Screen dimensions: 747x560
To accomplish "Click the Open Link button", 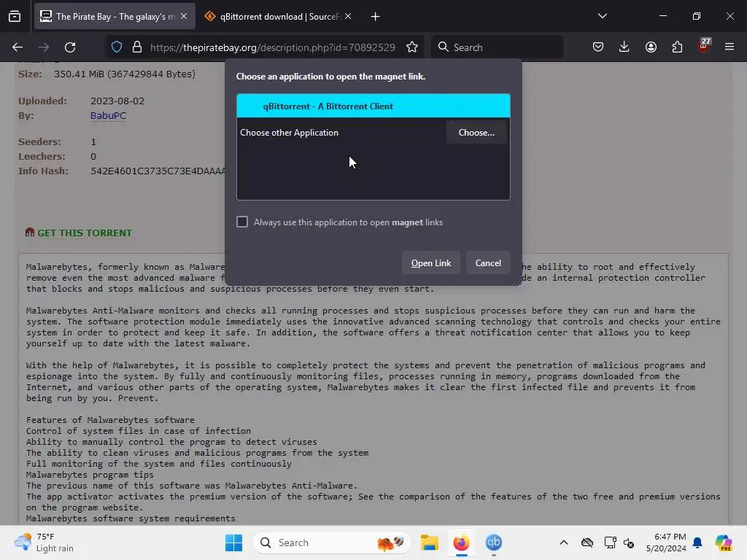I will coord(430,262).
